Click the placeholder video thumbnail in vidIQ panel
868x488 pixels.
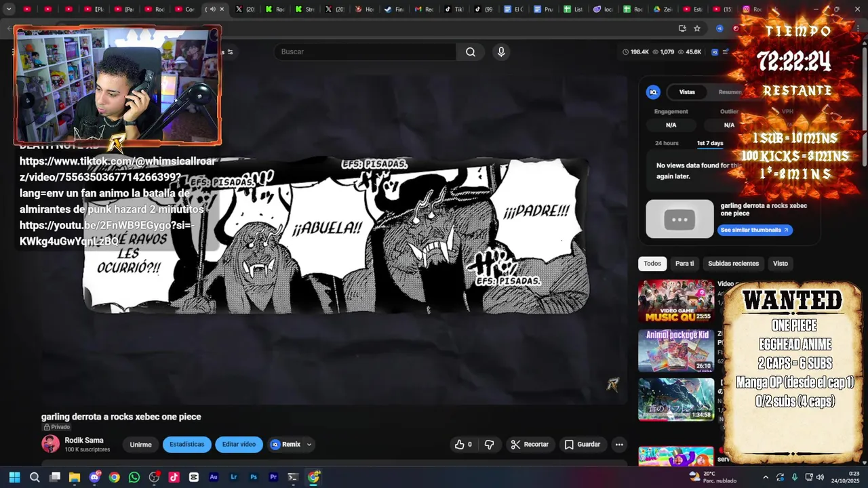679,219
